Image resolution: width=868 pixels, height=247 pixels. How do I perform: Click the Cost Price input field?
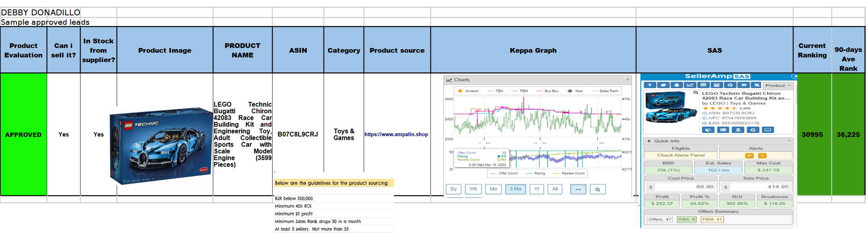coord(685,187)
